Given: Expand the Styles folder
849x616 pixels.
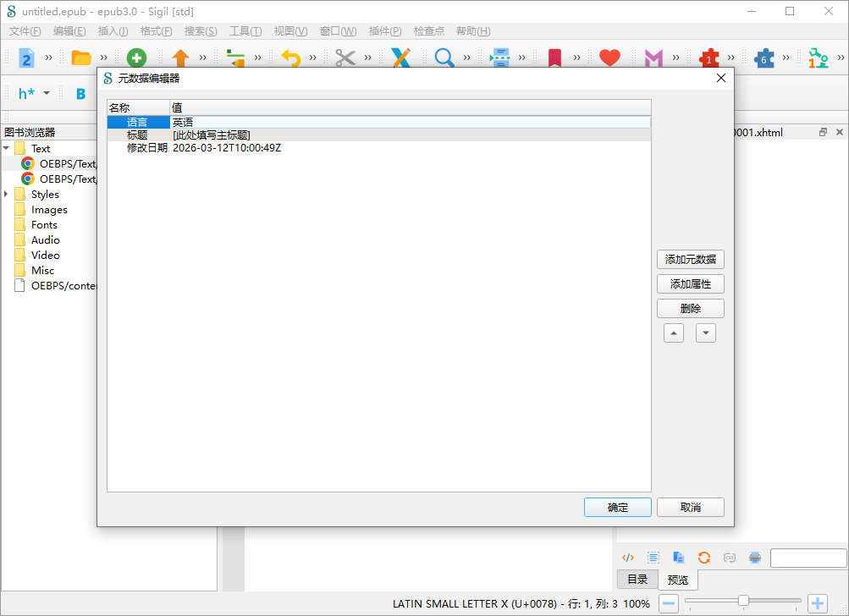Looking at the screenshot, I should 7,194.
